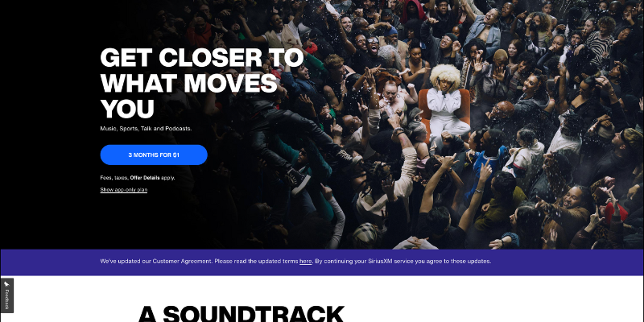Open the Feedback side tab
The width and height of the screenshot is (644, 322).
[x=6, y=295]
